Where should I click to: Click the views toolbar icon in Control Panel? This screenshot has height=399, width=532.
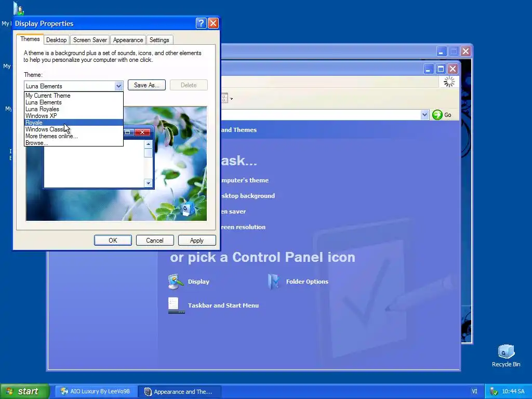point(224,99)
